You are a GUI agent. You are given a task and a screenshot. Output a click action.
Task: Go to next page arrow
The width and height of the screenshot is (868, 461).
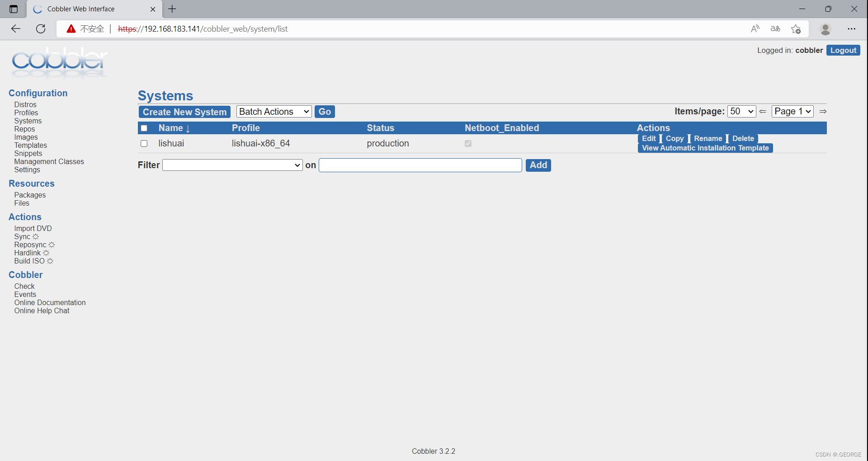coord(823,112)
